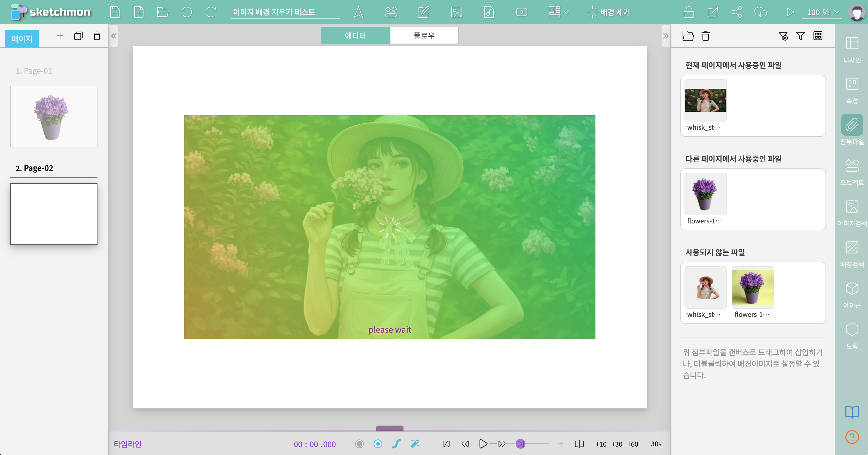Open the 100 % zoom dropdown
Image resolution: width=868 pixels, height=455 pixels.
(823, 12)
